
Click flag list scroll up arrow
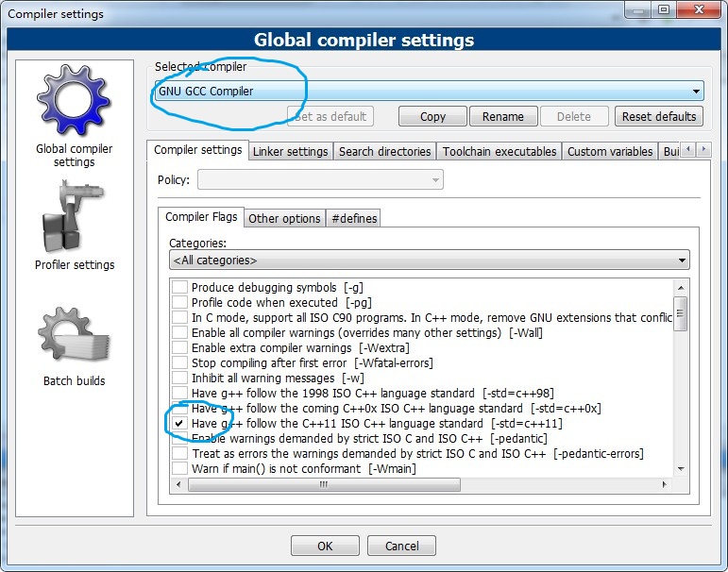[681, 288]
